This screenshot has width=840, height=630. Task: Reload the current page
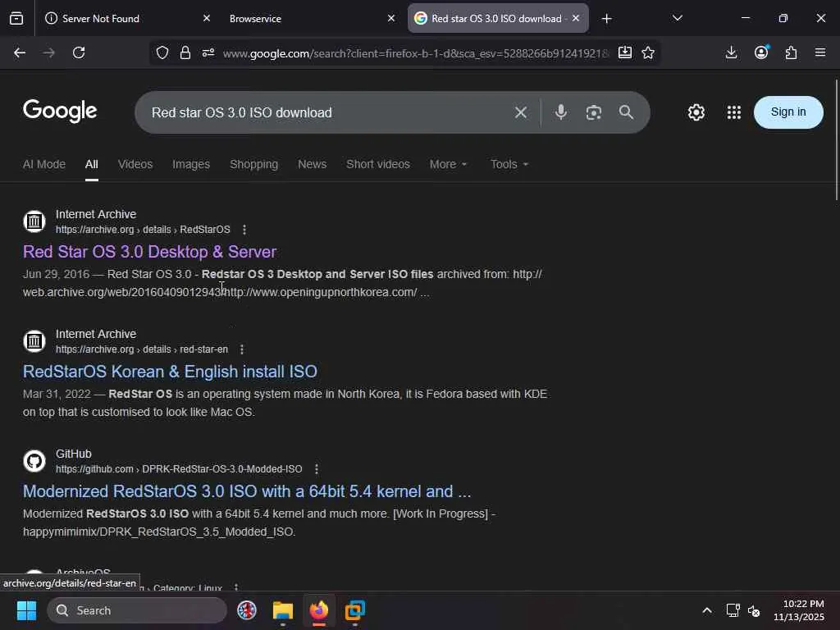tap(79, 52)
